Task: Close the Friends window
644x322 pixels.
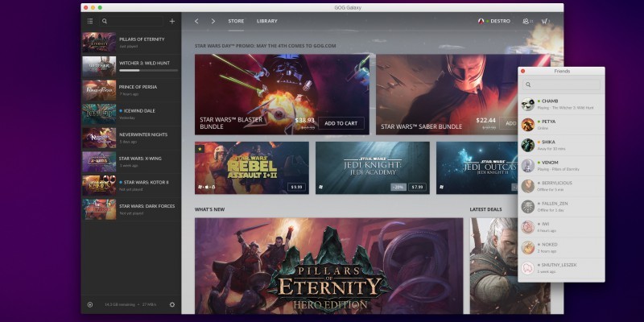Action: pos(522,71)
